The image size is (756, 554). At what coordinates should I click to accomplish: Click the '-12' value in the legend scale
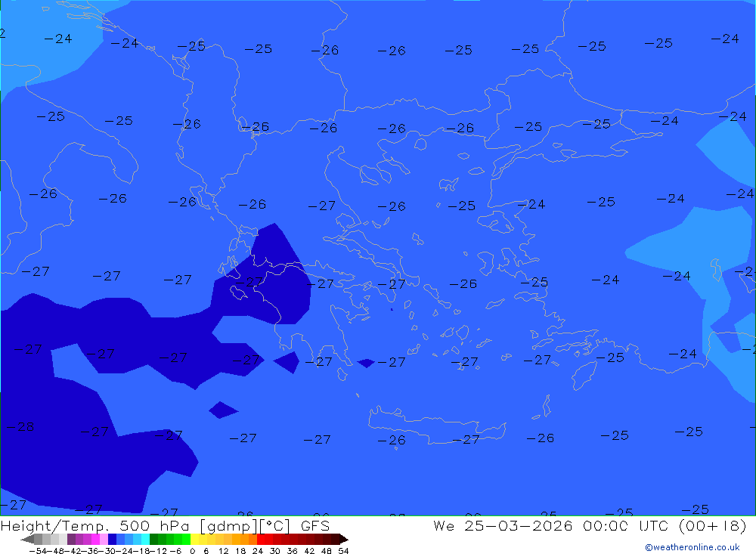pyautogui.click(x=158, y=551)
